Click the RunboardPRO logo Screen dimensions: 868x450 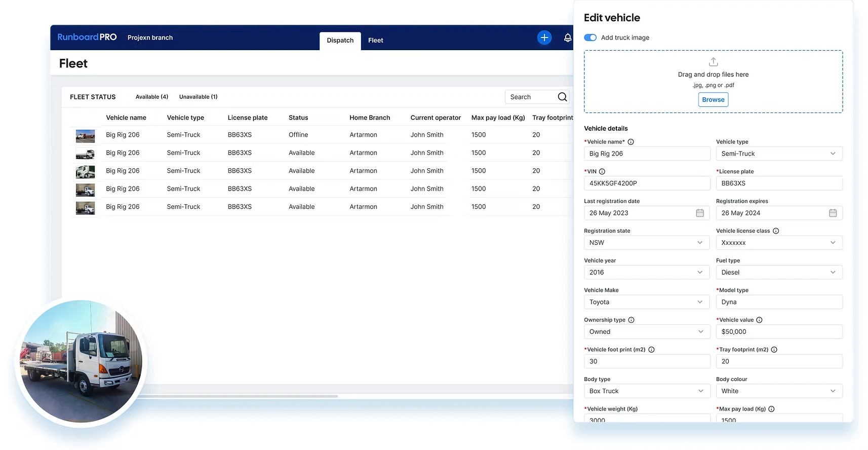click(x=87, y=37)
